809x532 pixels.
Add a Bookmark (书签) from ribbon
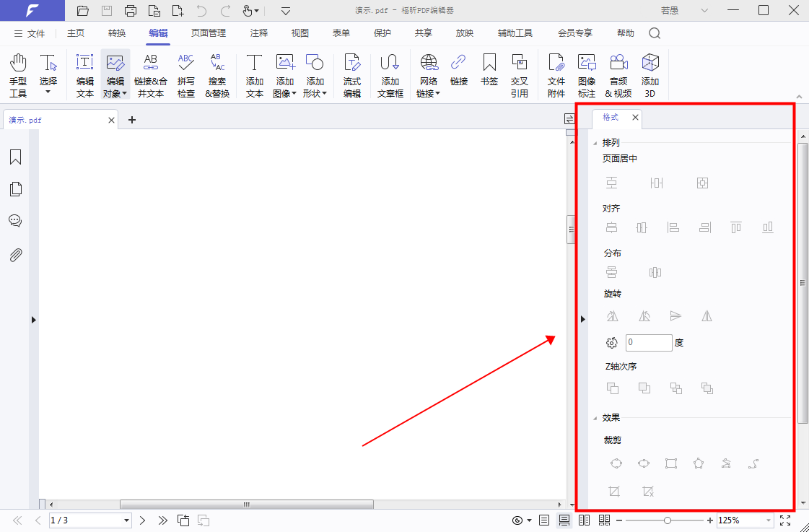point(489,69)
